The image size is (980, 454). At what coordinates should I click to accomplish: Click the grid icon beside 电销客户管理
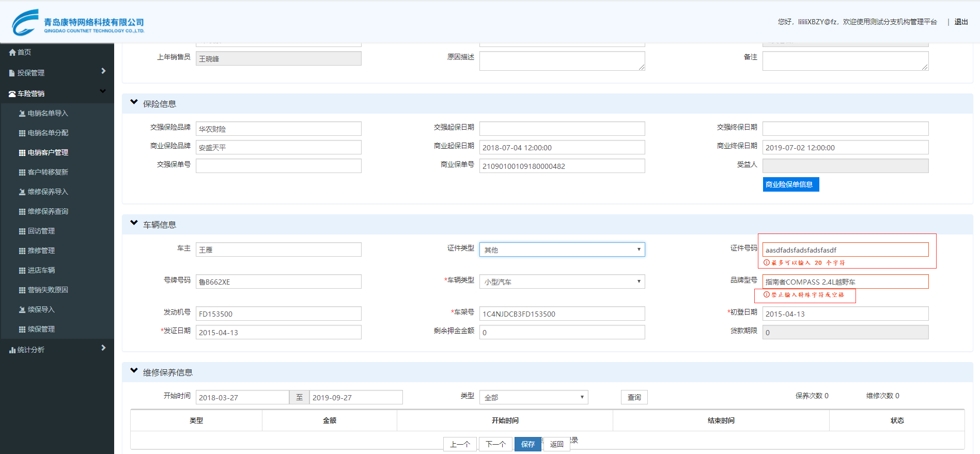22,153
